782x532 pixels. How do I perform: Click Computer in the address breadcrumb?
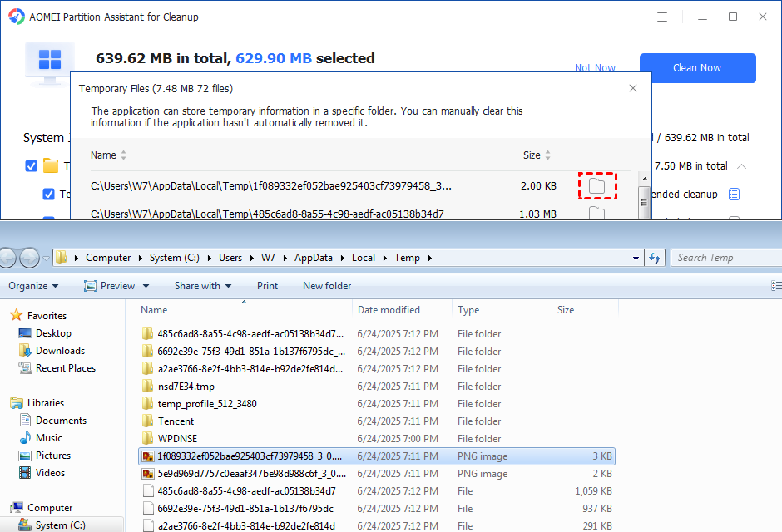[107, 258]
